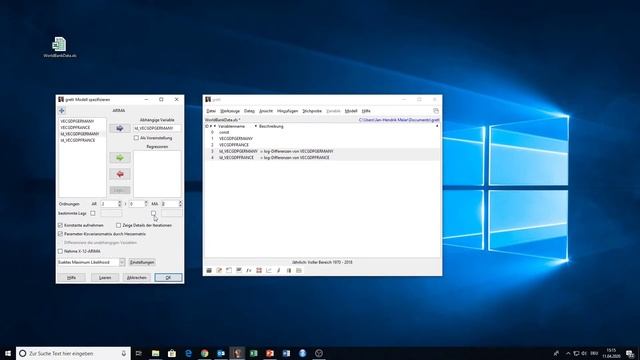This screenshot has height=360, width=640.
Task: Click the last icon in gretl bottom toolbar
Action: pos(298,270)
